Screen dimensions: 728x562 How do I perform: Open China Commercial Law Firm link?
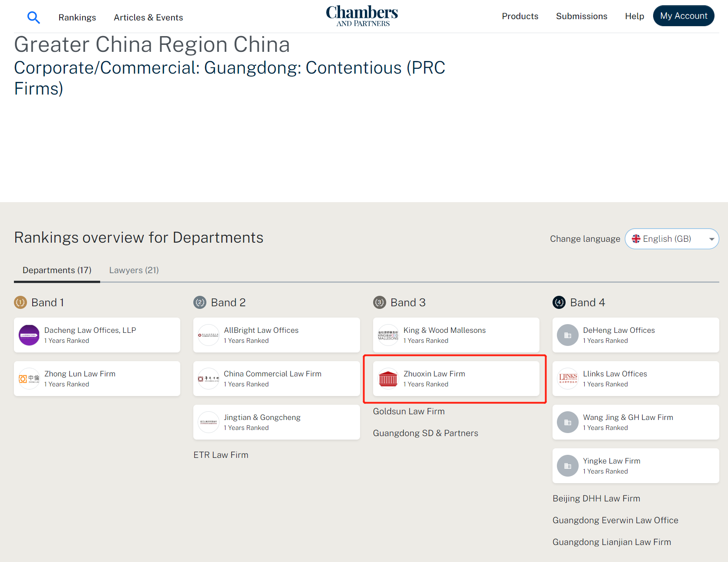pyautogui.click(x=273, y=374)
